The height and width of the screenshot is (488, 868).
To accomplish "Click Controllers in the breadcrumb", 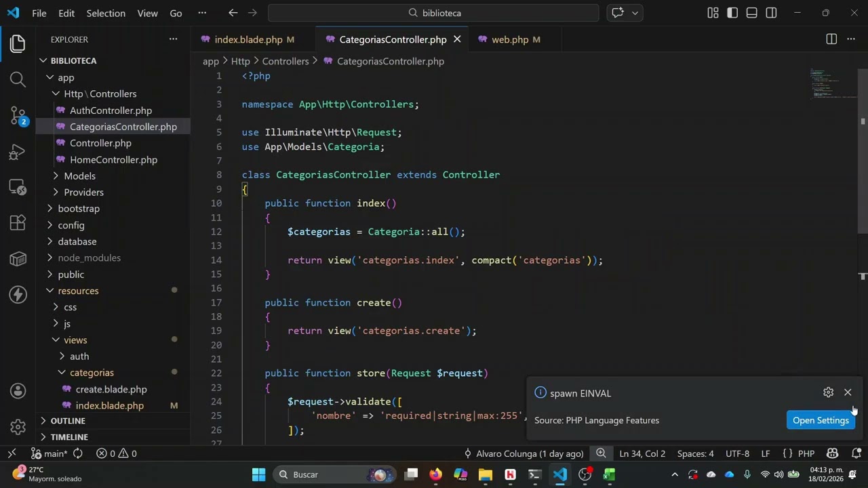I will pyautogui.click(x=285, y=61).
